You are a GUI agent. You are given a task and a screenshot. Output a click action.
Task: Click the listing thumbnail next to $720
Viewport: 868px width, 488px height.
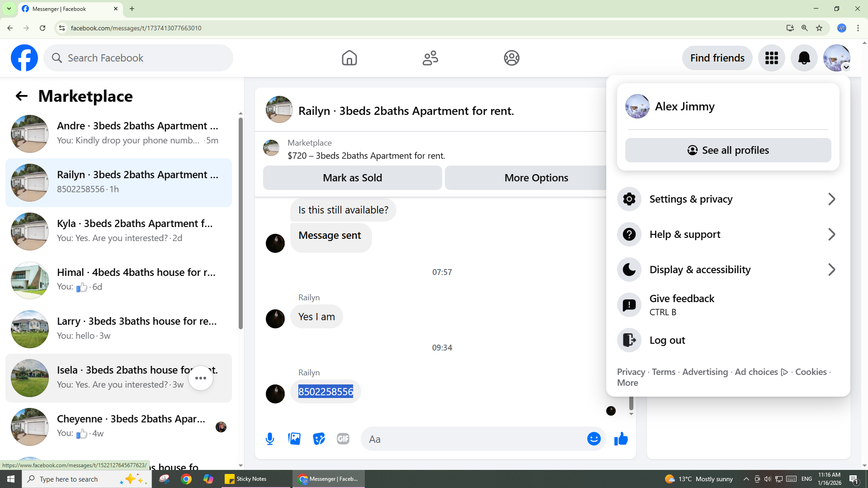(x=271, y=148)
